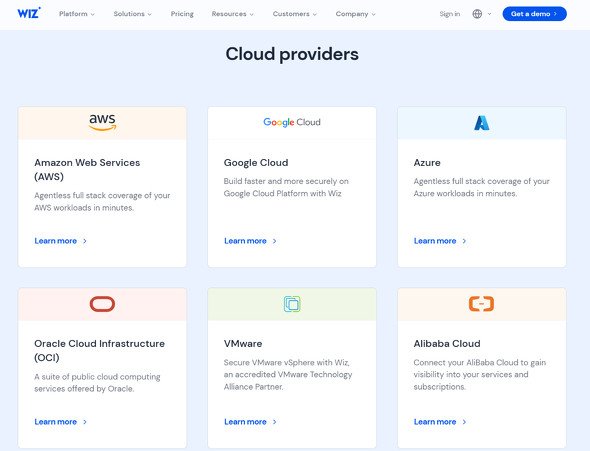Expand the Solutions dropdown menu
This screenshot has height=451, width=590.
click(x=132, y=14)
